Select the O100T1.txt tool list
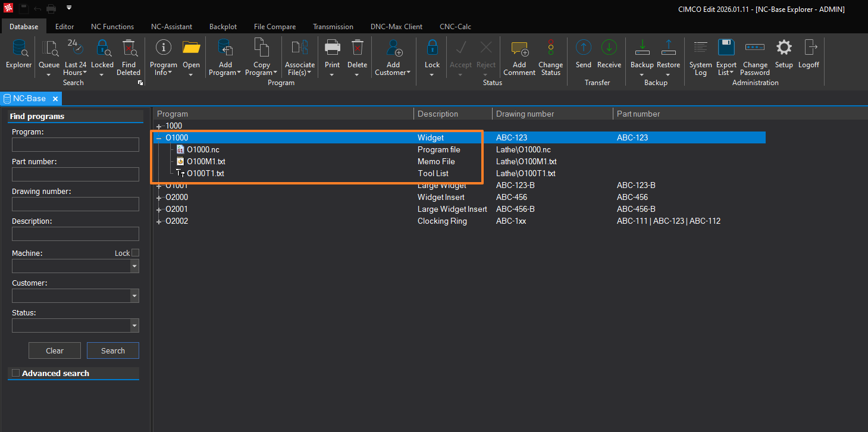Image resolution: width=868 pixels, height=432 pixels. pyautogui.click(x=205, y=174)
